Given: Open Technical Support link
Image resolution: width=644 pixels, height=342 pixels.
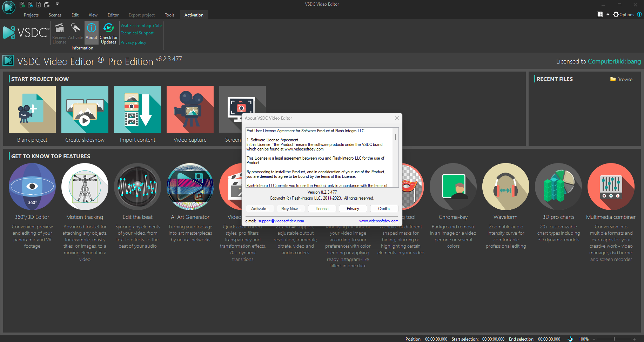Looking at the screenshot, I should click(137, 33).
